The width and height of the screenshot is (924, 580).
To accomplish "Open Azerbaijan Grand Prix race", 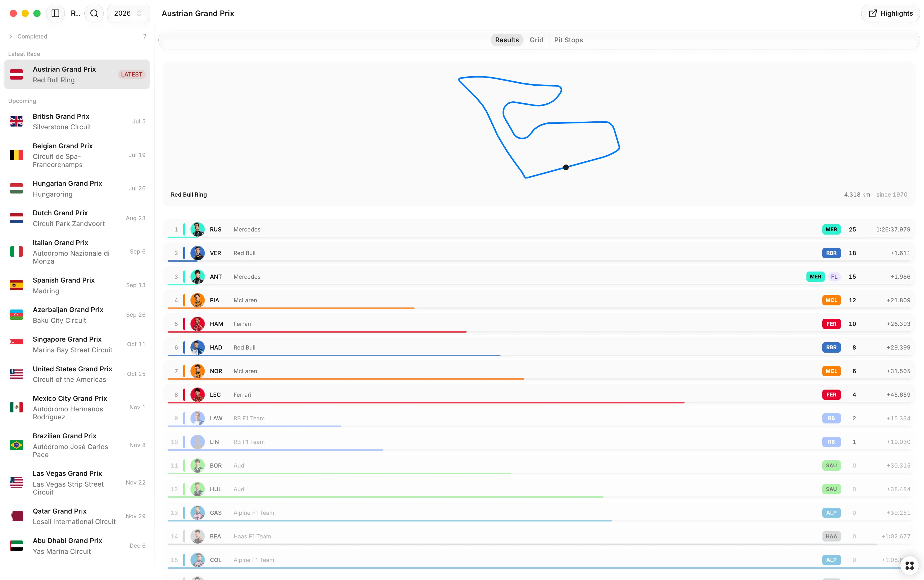I will coord(77,315).
